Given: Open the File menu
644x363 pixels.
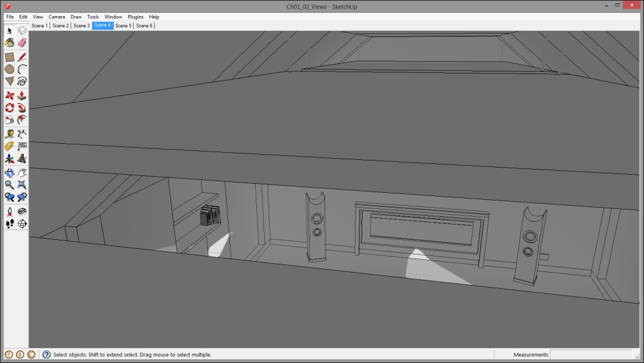Looking at the screenshot, I should [x=10, y=17].
